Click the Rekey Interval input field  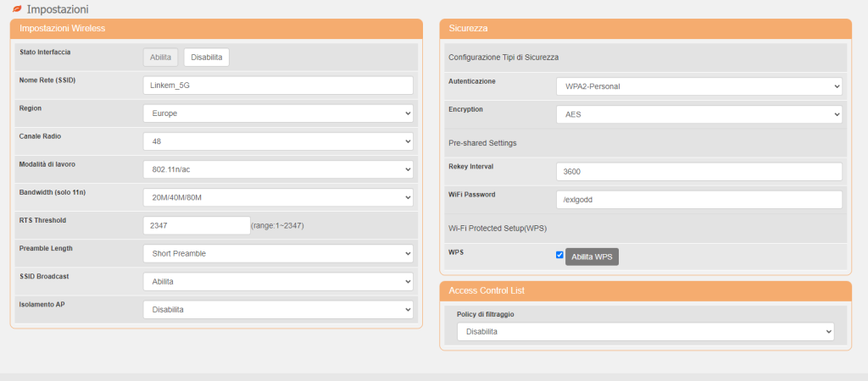click(x=698, y=171)
